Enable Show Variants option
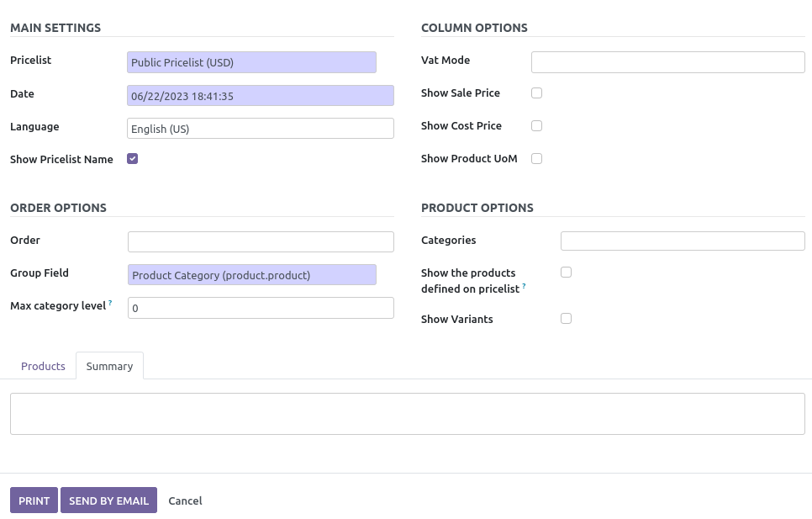Image resolution: width=812 pixels, height=519 pixels. click(566, 318)
